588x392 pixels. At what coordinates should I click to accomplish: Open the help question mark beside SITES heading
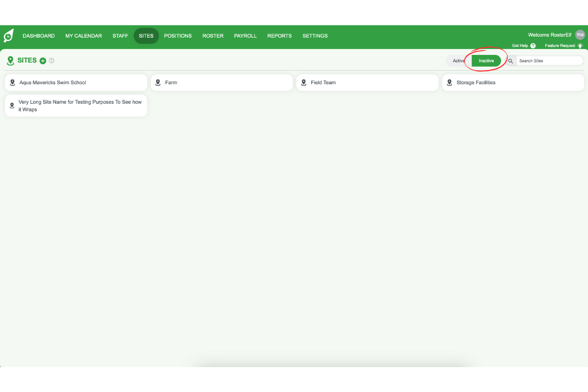coord(51,60)
